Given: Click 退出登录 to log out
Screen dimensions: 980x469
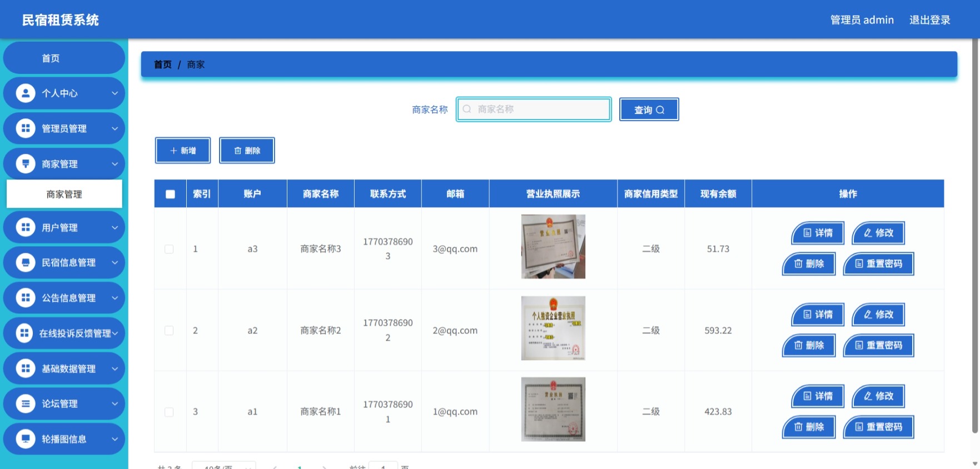Looking at the screenshot, I should coord(929,20).
